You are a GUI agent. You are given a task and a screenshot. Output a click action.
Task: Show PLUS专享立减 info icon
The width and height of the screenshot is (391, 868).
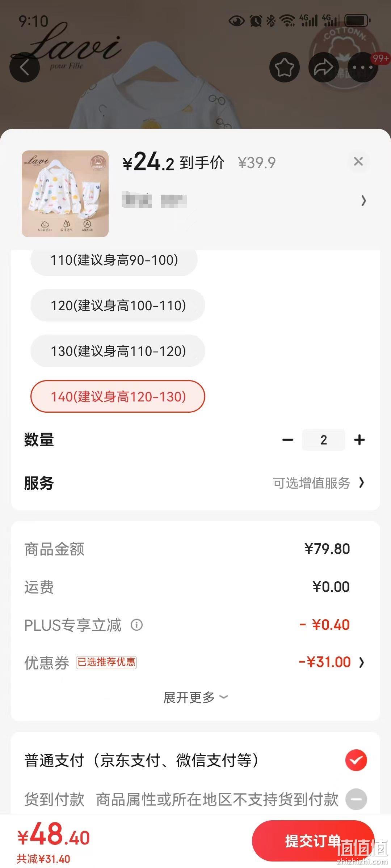(136, 625)
